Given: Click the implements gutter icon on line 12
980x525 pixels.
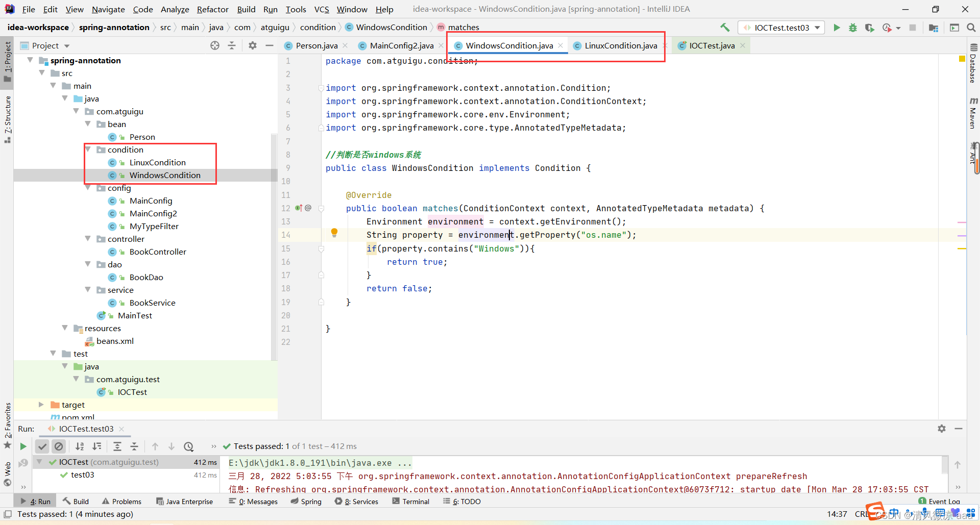Looking at the screenshot, I should [299, 208].
